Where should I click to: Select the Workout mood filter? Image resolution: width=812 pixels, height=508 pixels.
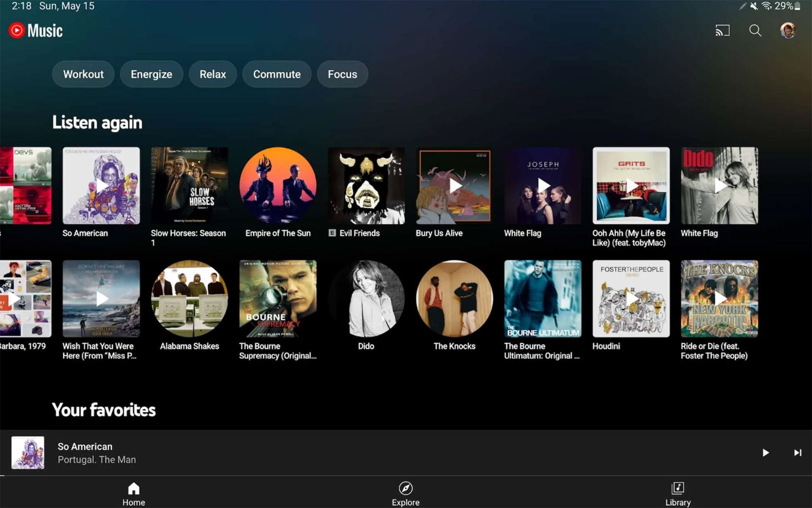[x=83, y=75]
